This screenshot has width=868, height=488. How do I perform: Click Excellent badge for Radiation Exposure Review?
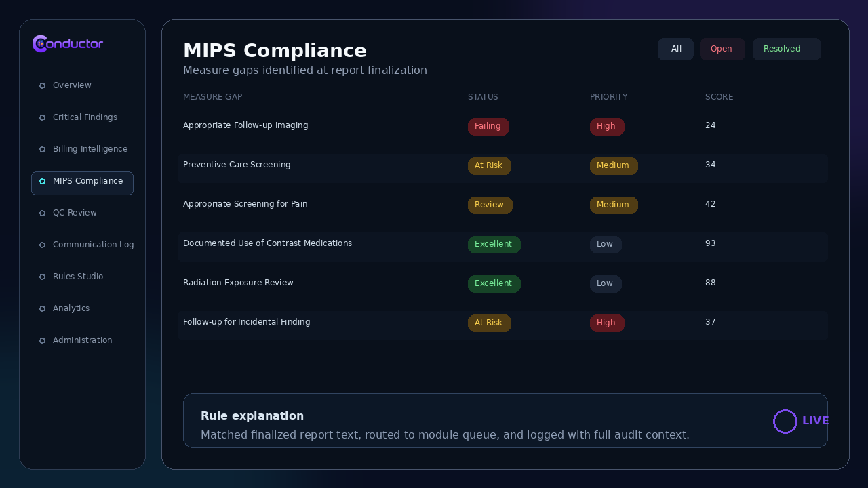494,284
